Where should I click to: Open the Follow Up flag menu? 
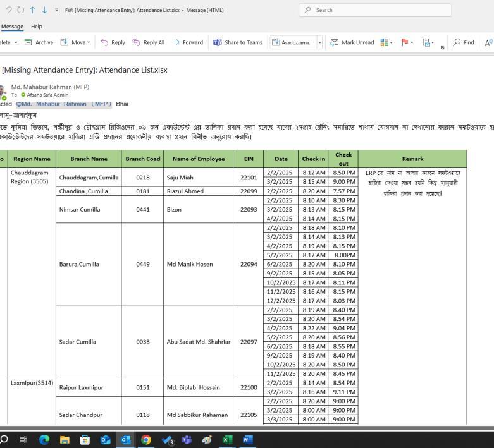[x=407, y=42]
